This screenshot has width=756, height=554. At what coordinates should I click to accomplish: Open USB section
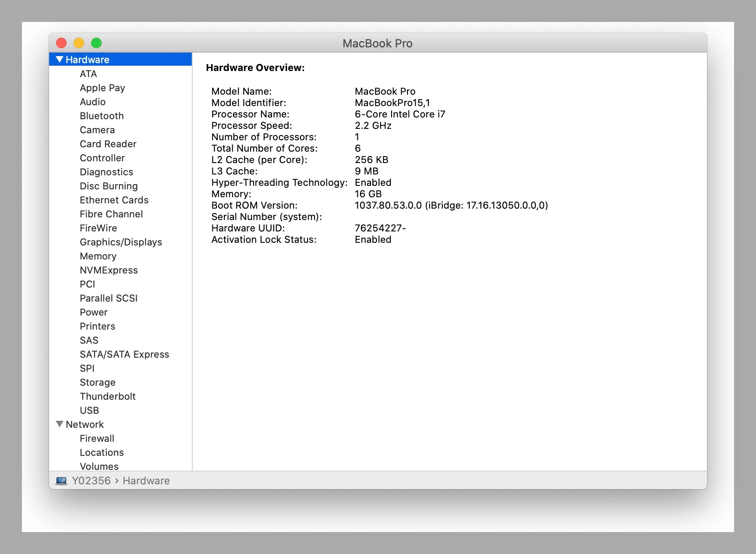tap(89, 410)
